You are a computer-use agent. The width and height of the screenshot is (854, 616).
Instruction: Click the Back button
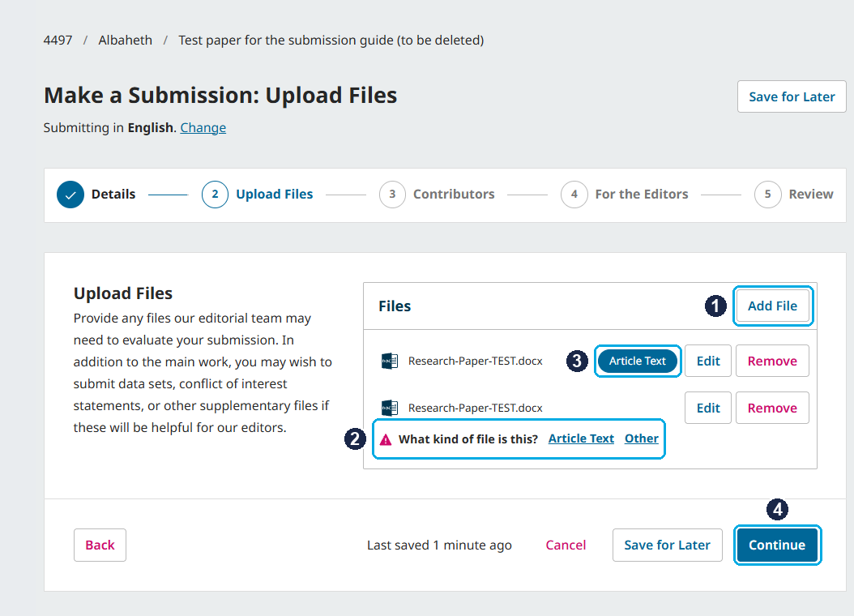pos(100,545)
